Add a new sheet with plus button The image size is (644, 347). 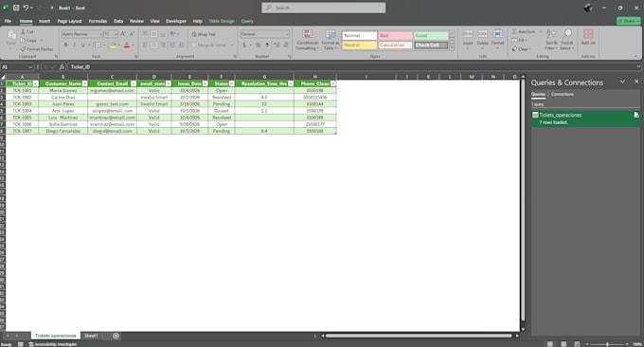point(116,336)
